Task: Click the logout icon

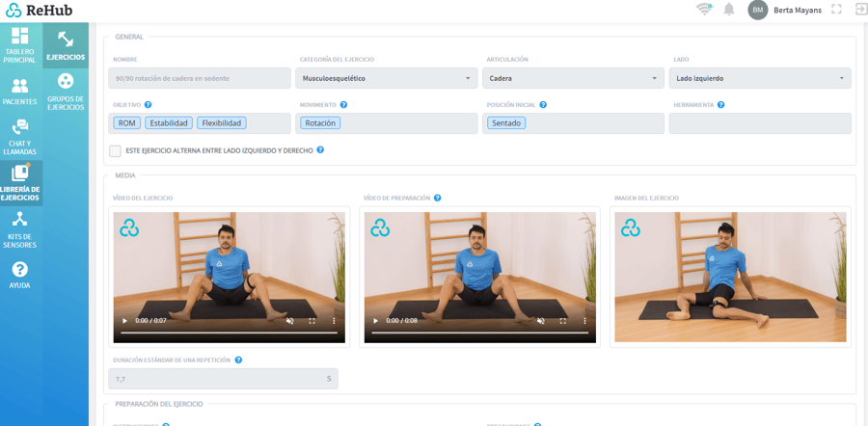Action: (x=861, y=10)
